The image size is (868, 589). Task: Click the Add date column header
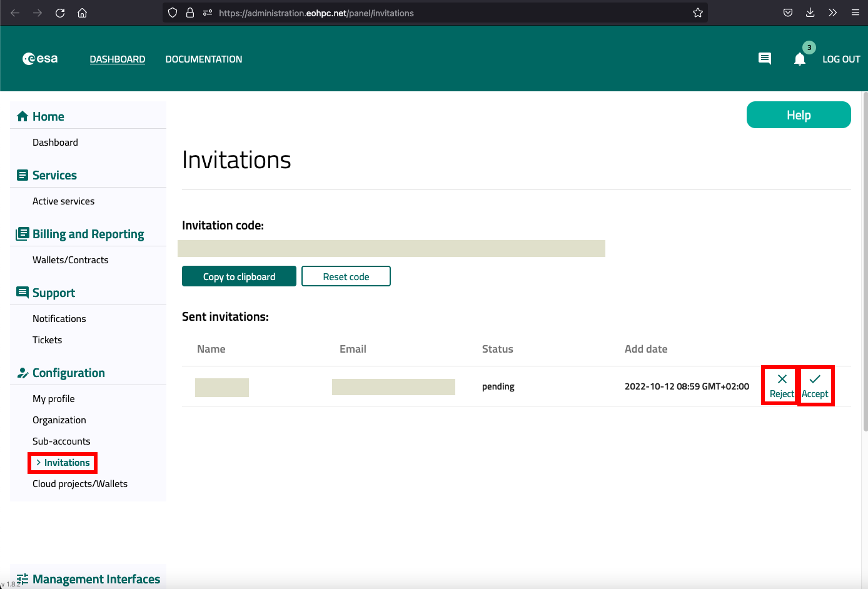(646, 349)
